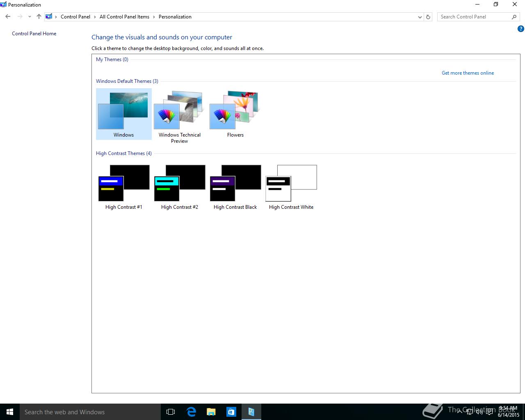Open the volume control in system tray
Screen dimensions: 525x420
(x=479, y=412)
